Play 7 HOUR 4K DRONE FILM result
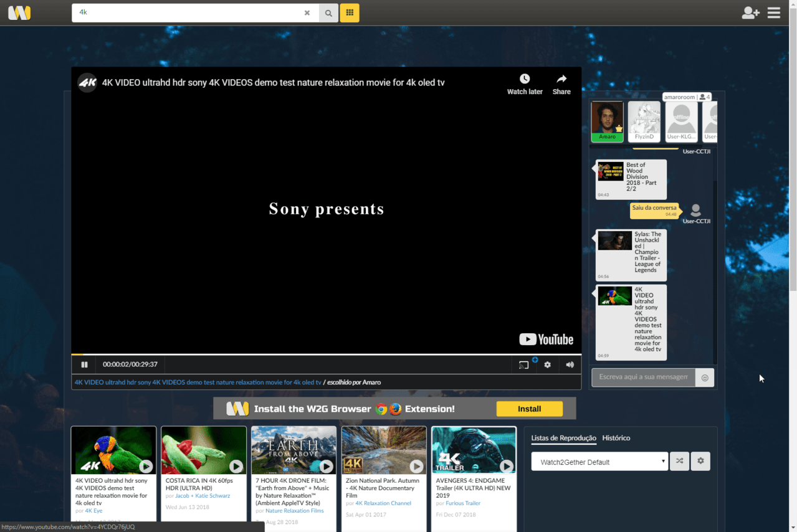Screen dimensions: 797x532 (x=327, y=467)
